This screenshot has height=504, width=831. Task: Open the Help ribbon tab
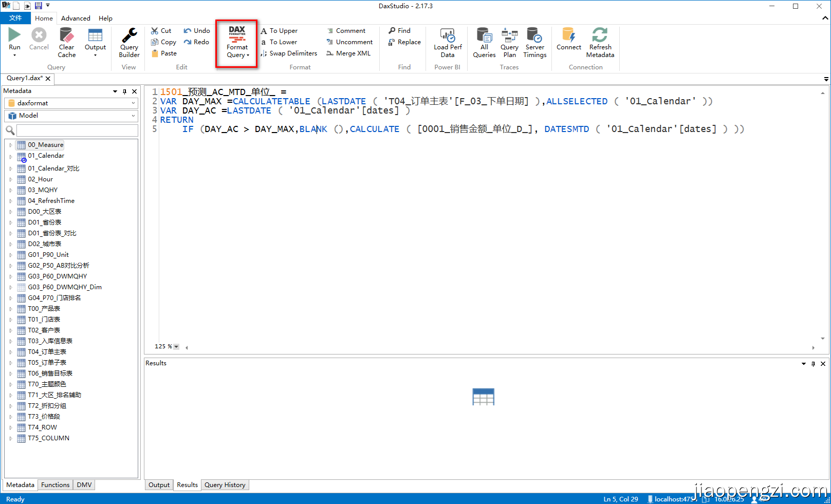point(105,18)
